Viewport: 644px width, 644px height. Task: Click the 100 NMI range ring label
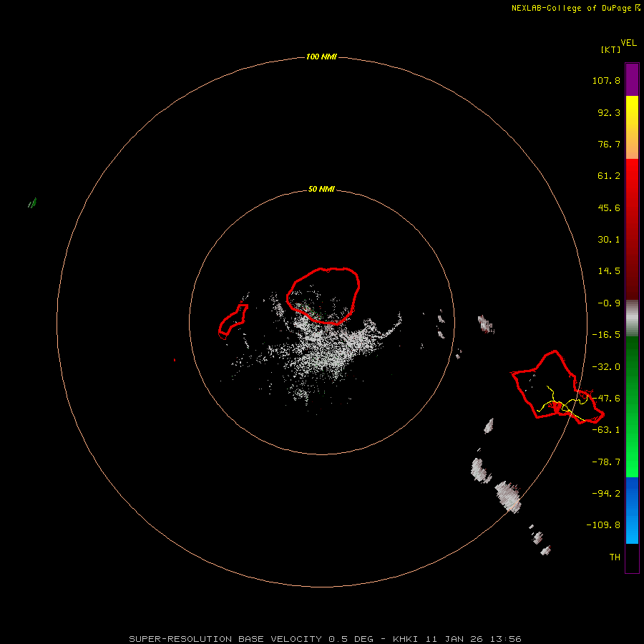[321, 57]
